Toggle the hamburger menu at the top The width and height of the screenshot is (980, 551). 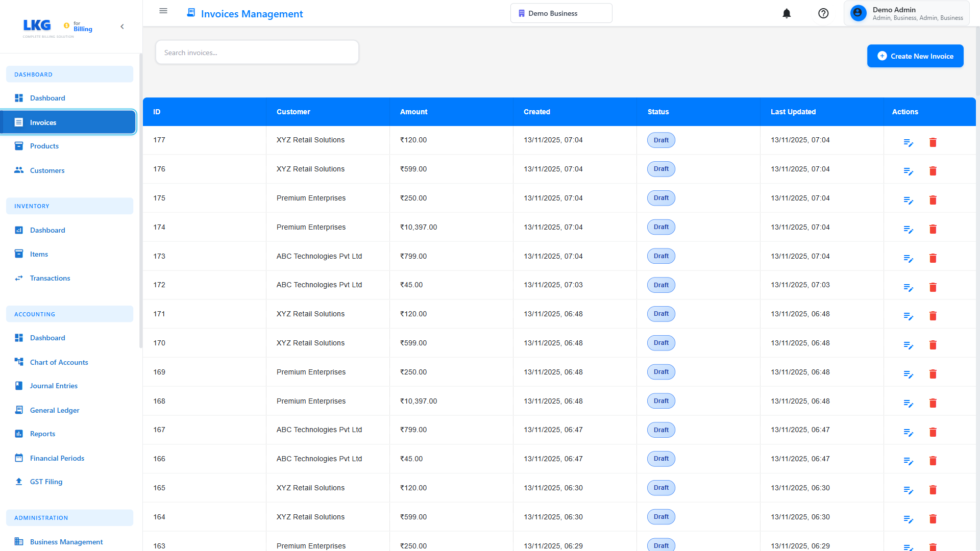[163, 11]
